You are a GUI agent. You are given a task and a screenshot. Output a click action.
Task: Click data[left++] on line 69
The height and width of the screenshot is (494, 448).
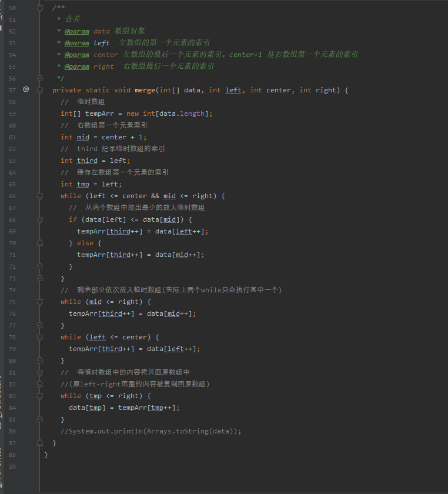click(x=179, y=231)
